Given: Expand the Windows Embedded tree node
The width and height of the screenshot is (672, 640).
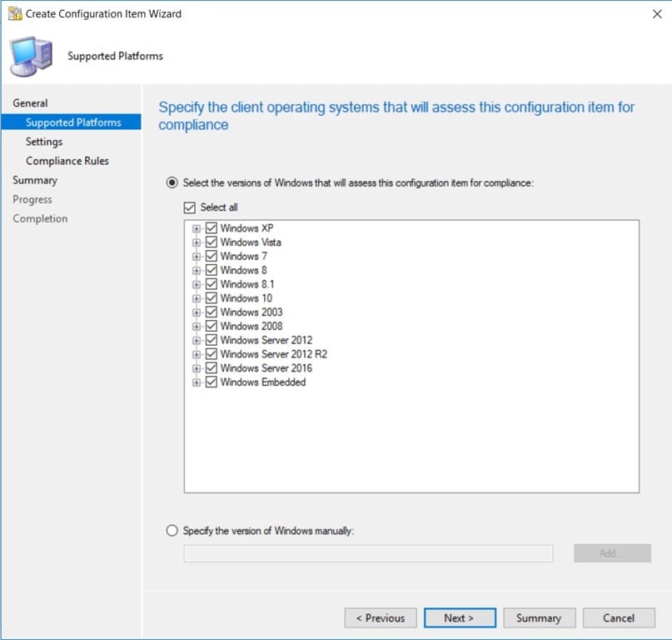Looking at the screenshot, I should pos(197,382).
